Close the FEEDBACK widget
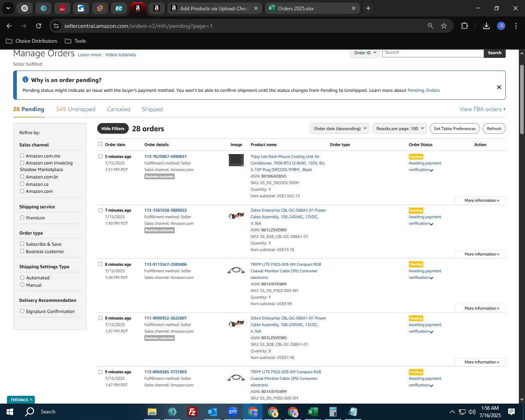This screenshot has width=525, height=420. (31, 399)
